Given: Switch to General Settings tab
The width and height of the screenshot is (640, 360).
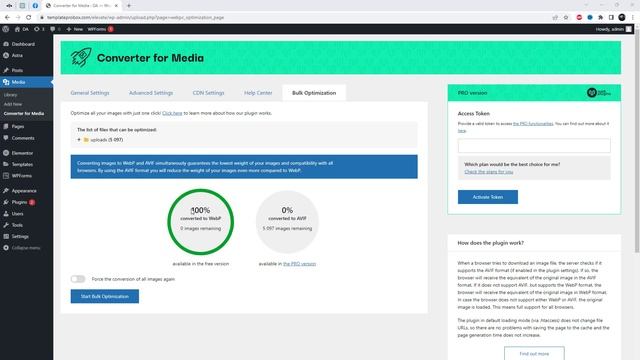Looking at the screenshot, I should 90,93.
